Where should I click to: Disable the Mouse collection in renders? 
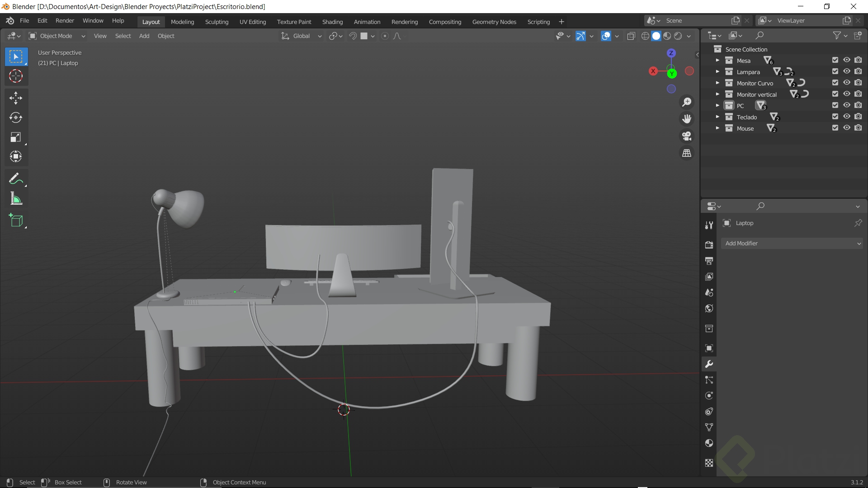point(858,128)
